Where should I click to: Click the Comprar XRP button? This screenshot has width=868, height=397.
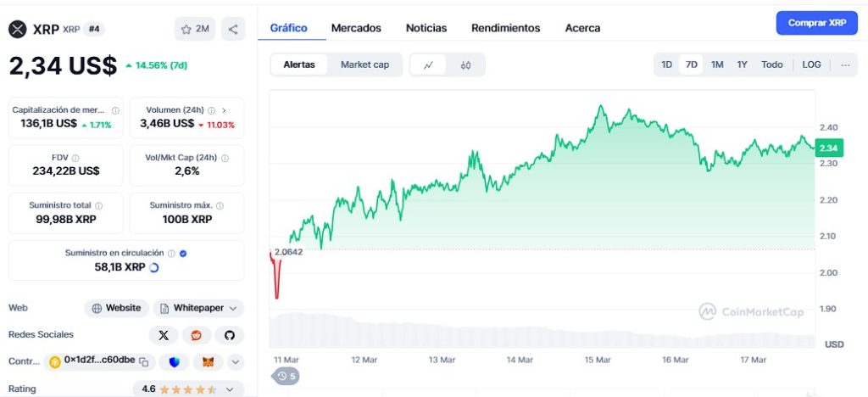click(x=816, y=23)
